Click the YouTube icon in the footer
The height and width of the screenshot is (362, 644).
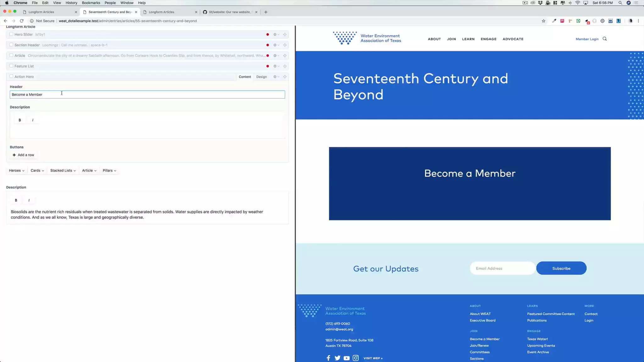347,358
